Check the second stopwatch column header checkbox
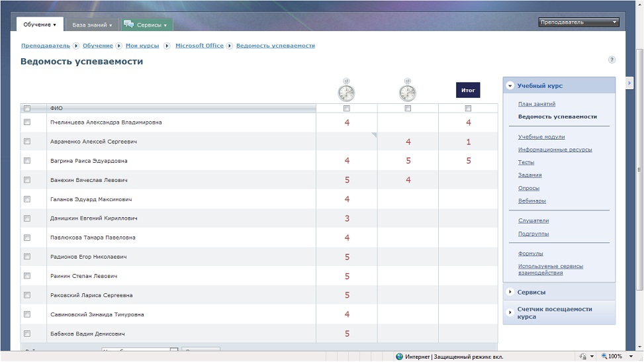Viewport: 644px width, 362px height. [408, 109]
